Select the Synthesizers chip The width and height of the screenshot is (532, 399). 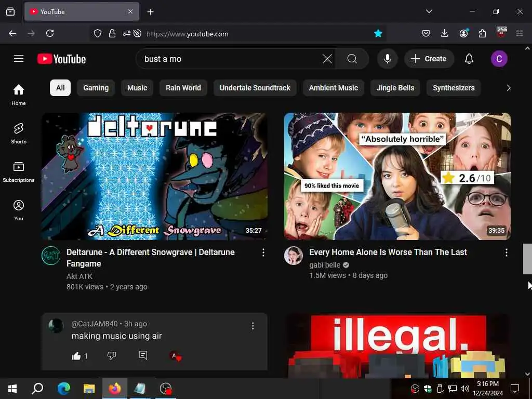pos(454,88)
